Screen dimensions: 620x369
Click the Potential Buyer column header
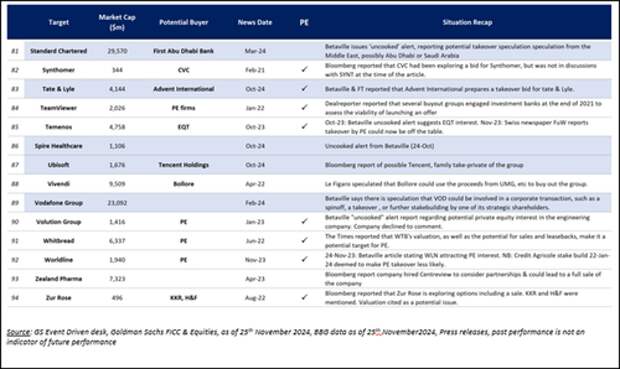pos(183,23)
